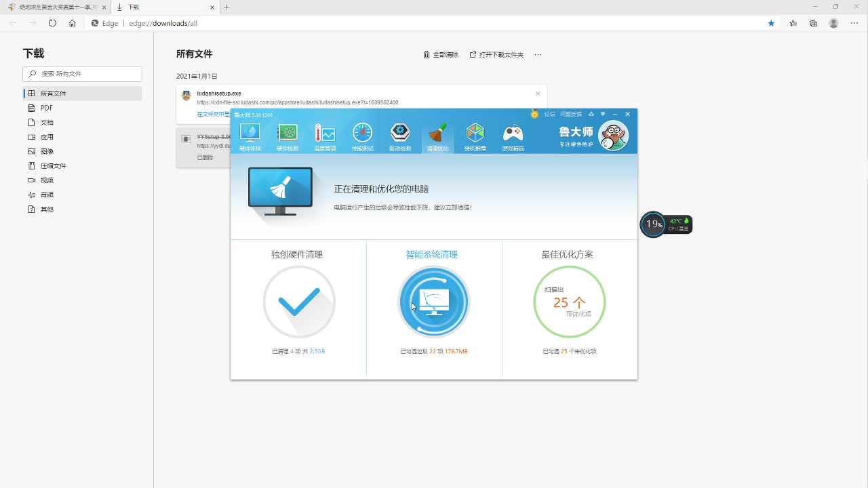Open 问题反馈 in 鲁大师 title bar
Viewport: 868px width, 488px height.
click(x=571, y=114)
